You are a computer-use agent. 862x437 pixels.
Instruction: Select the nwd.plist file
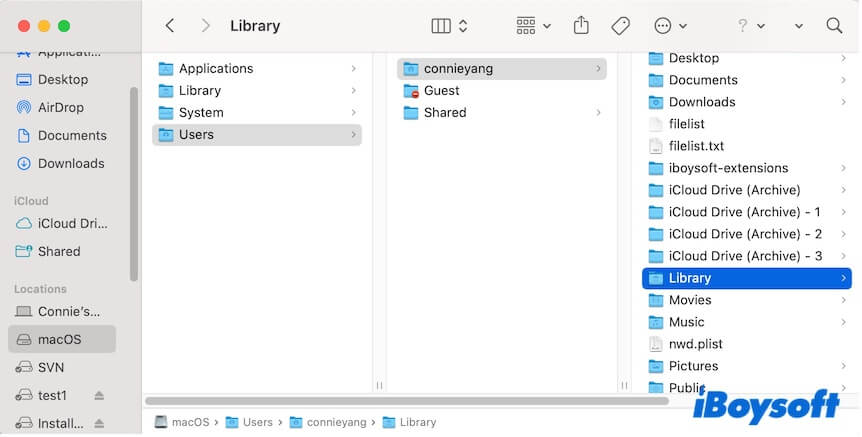click(695, 344)
